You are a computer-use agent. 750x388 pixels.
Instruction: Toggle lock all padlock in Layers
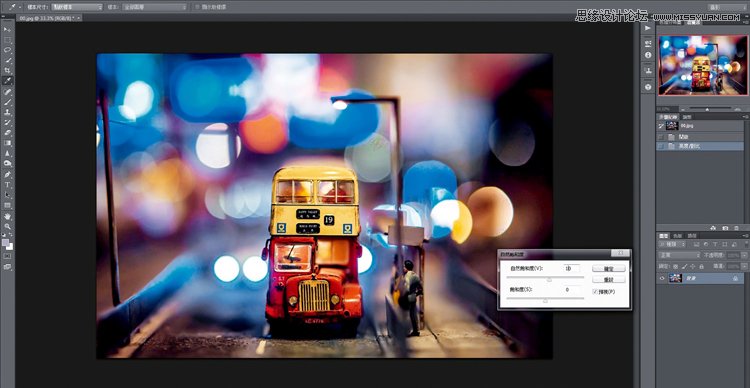pyautogui.click(x=701, y=266)
